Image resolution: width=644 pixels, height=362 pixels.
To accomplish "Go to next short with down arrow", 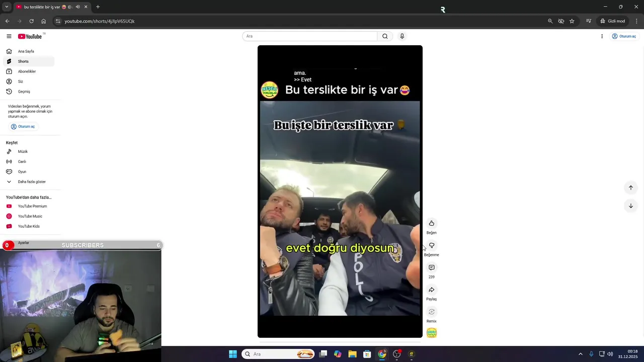I will pos(630,206).
